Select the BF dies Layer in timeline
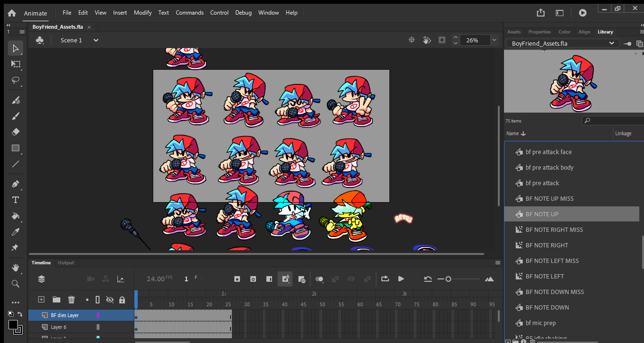The image size is (644, 343). pos(65,315)
